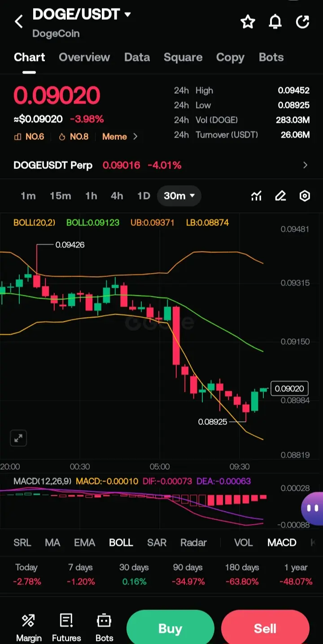Tap the Today -2.78% performance
This screenshot has height=644, width=323.
coord(26,575)
